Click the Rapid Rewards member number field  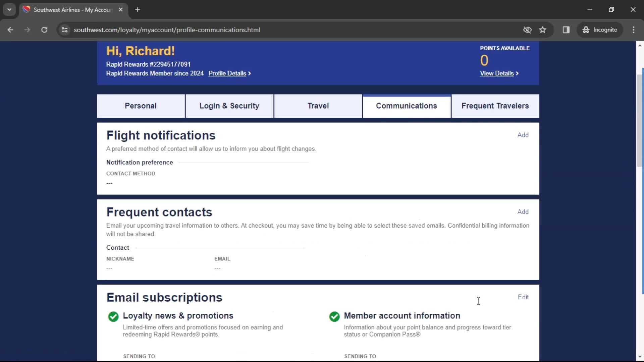coord(148,64)
